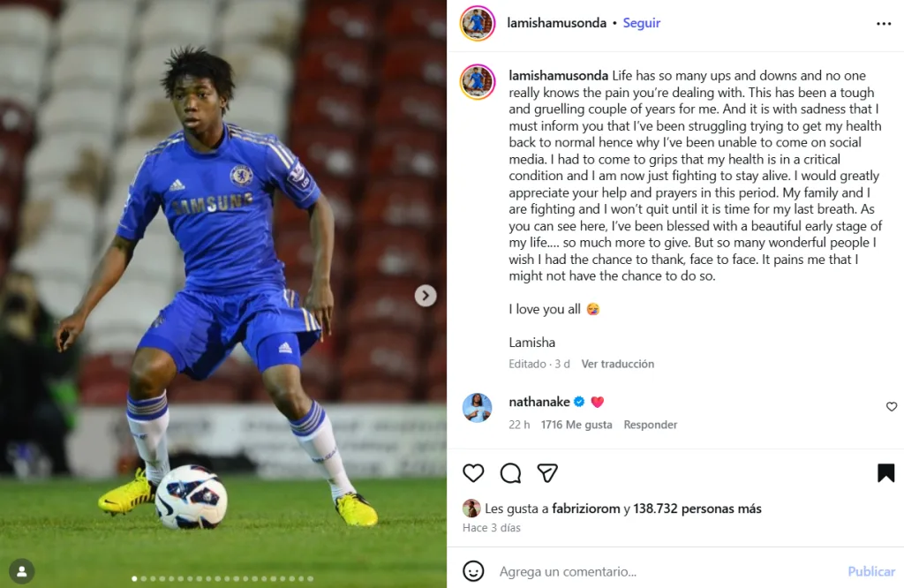Like the post with the heart icon
904x588 pixels.
(473, 473)
